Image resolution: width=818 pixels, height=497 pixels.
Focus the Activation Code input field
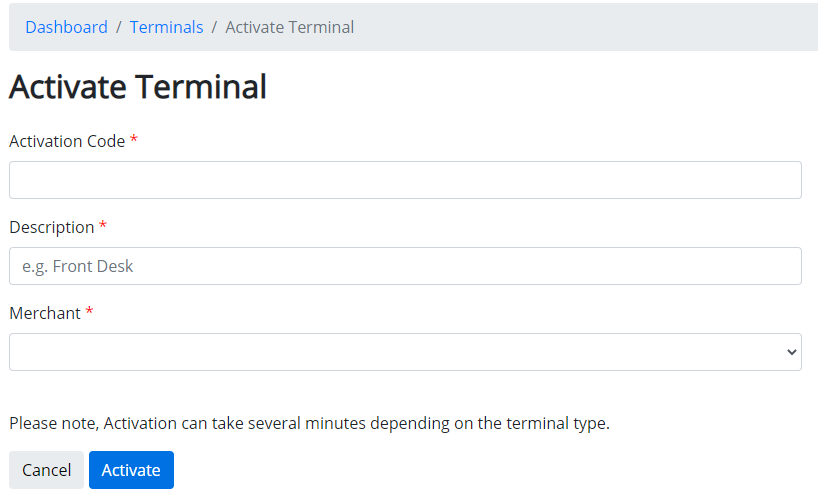(x=405, y=180)
